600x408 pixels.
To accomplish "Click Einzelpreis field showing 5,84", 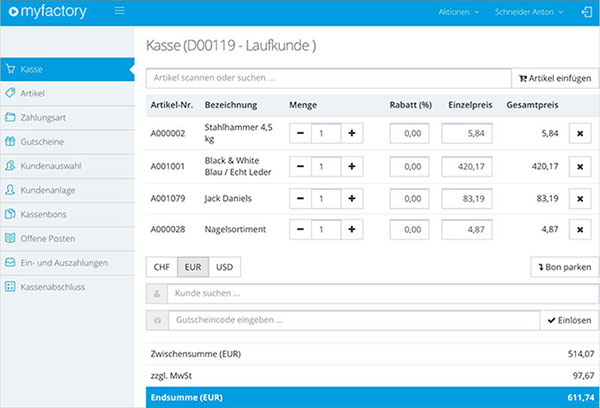I will coord(467,133).
